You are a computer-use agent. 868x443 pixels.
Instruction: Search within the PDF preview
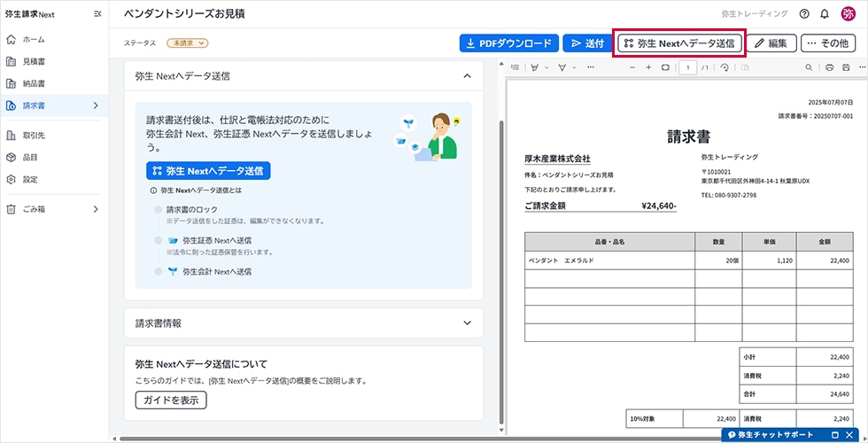[809, 67]
